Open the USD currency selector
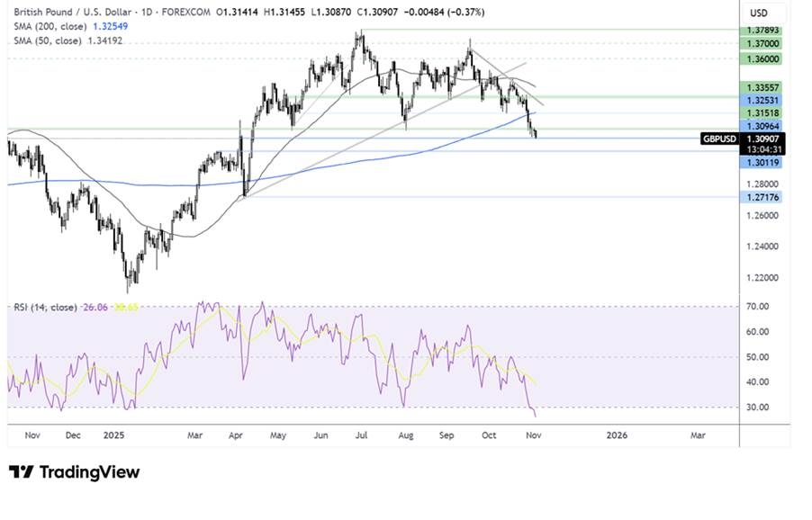Image resolution: width=812 pixels, height=520 pixels. 759,13
